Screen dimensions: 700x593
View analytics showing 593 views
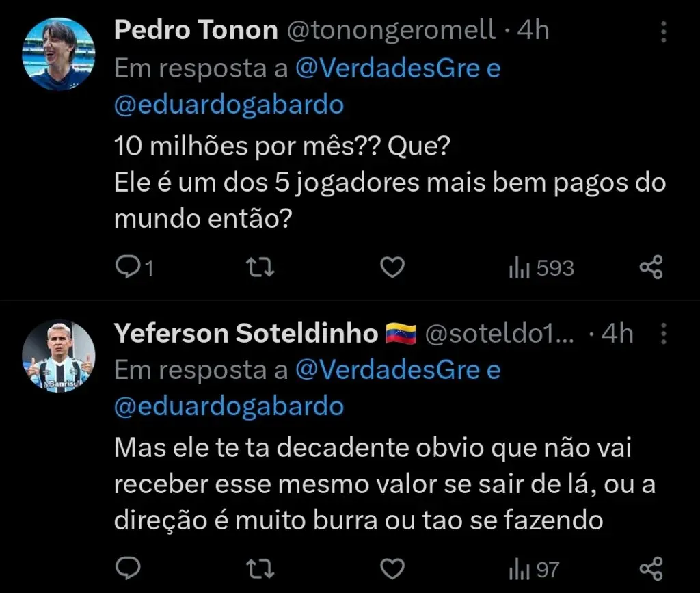click(x=540, y=268)
